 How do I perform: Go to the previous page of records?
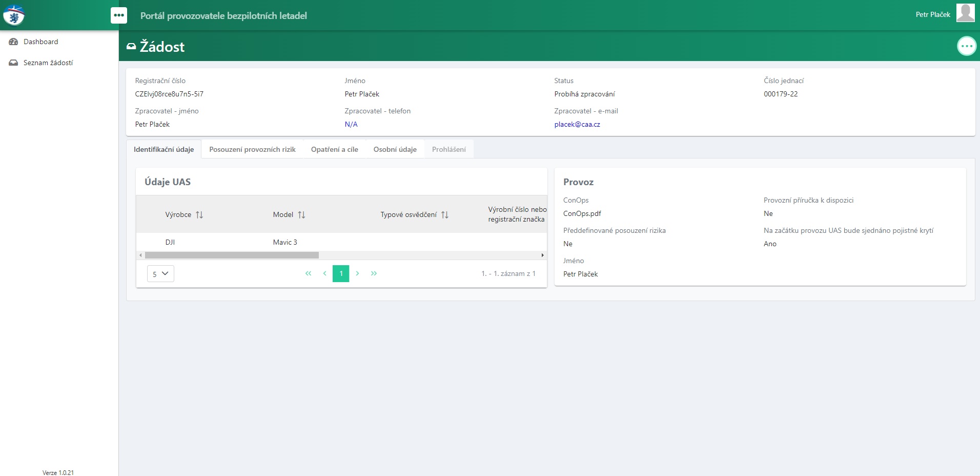point(324,273)
